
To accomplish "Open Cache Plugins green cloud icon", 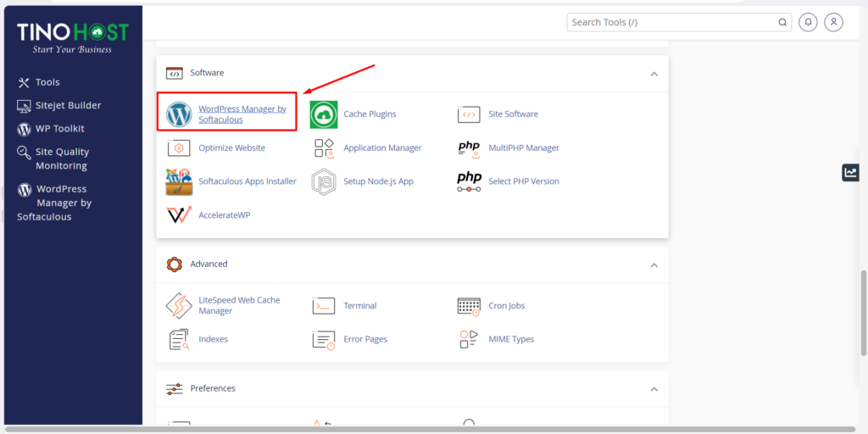I will coord(324,114).
